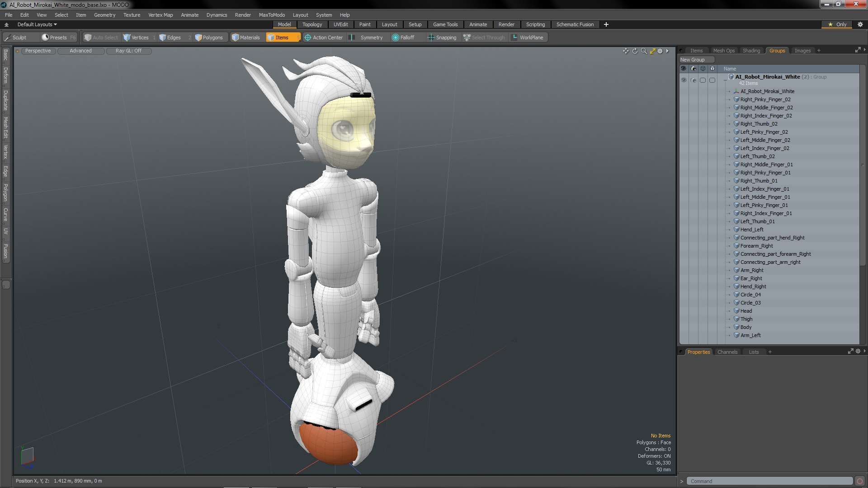Viewport: 868px width, 488px height.
Task: Add a new layout tab with plus
Action: [x=606, y=24]
